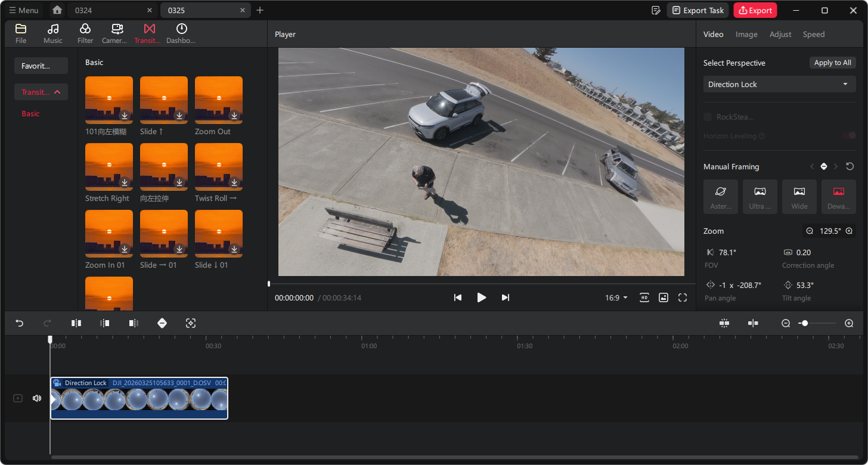Open the Menu dropdown
Screen dimensions: 868x465
tap(24, 10)
